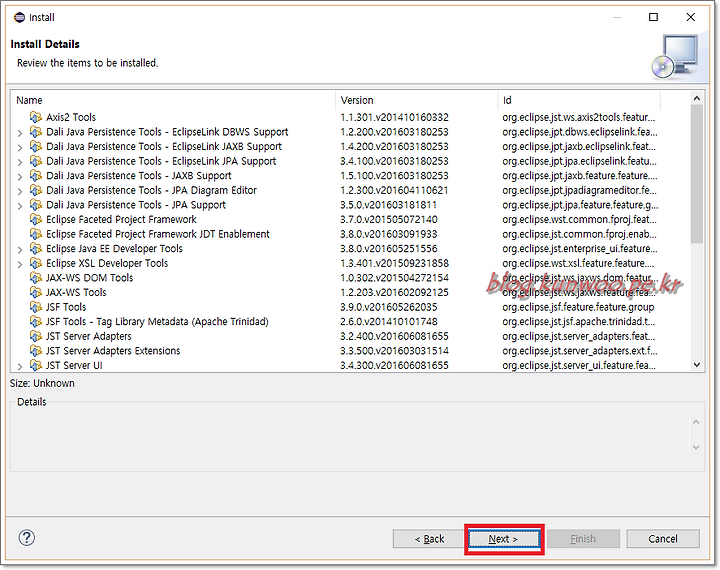
Task: Click the Details text area
Action: click(350, 436)
